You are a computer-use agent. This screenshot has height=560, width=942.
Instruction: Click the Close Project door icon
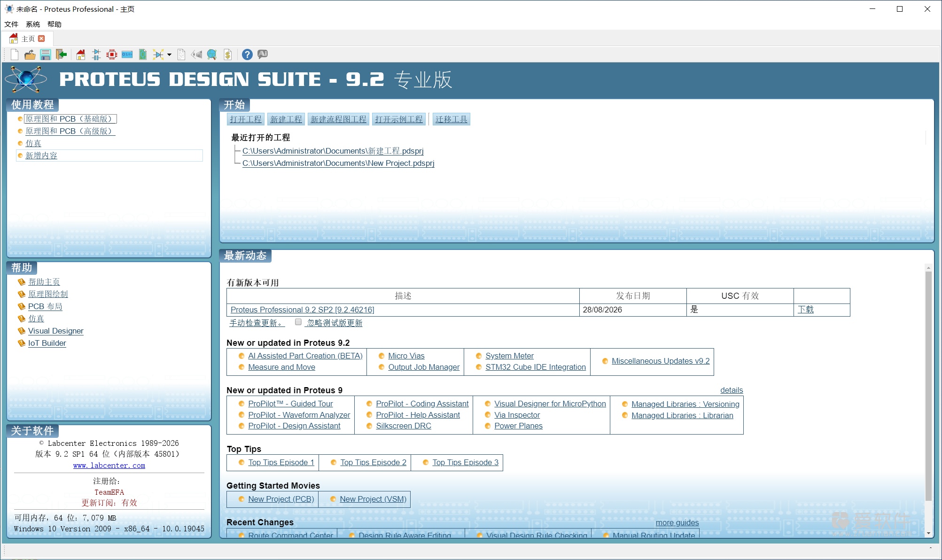[x=61, y=54]
